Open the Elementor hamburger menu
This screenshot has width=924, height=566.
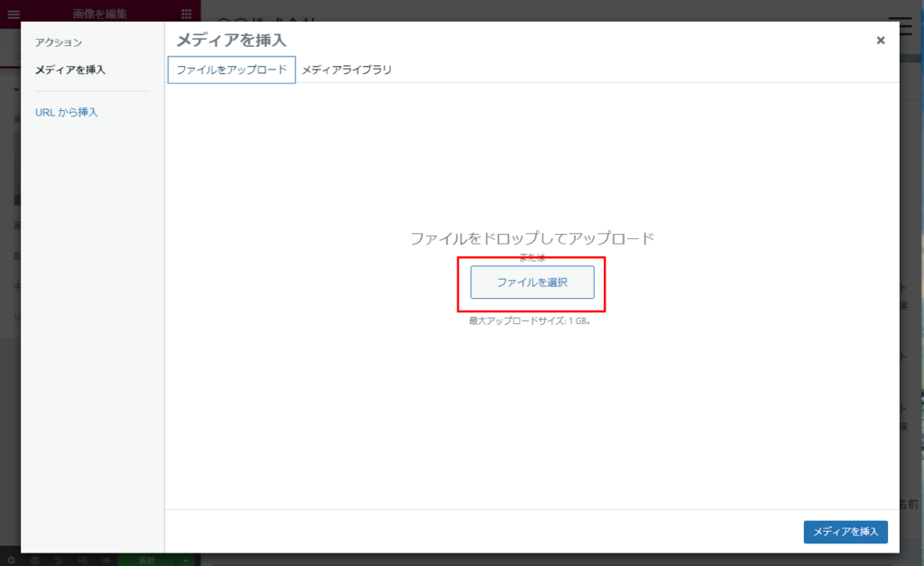(13, 14)
